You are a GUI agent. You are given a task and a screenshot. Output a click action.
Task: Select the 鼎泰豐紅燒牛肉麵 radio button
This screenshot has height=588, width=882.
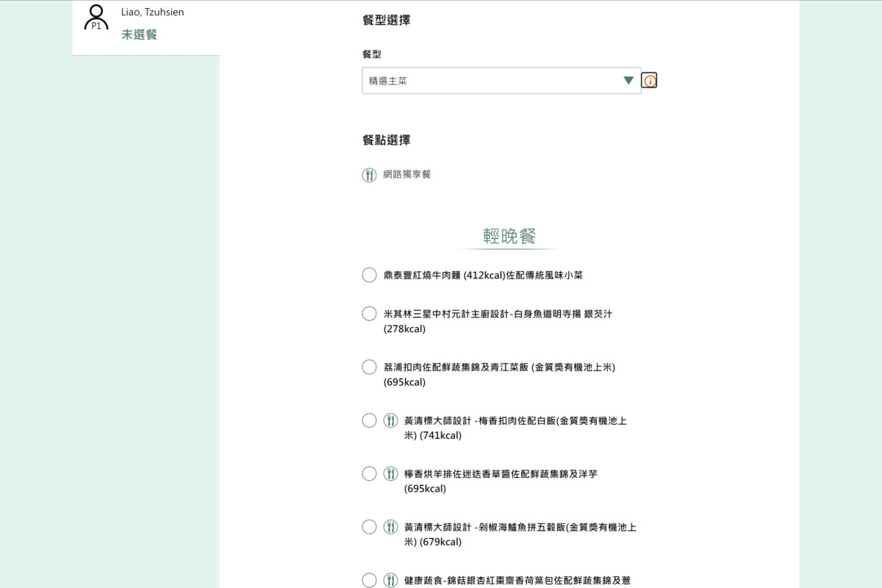[369, 276]
